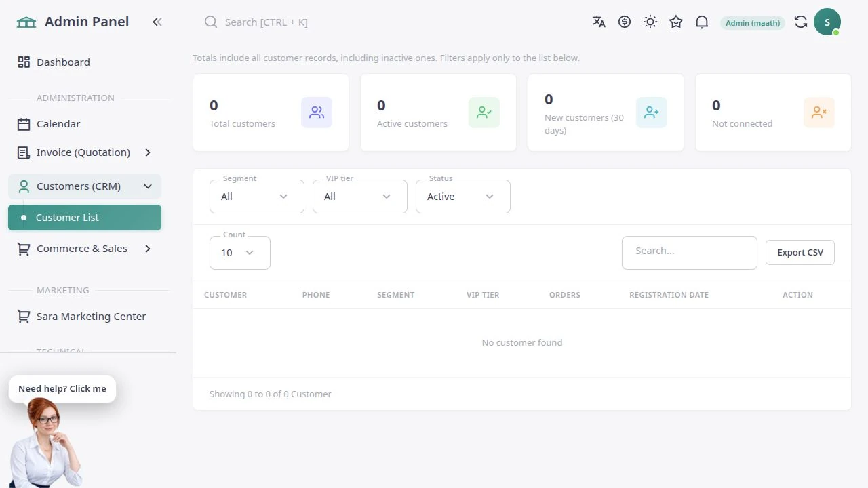Click the currency dollar icon
The image size is (868, 488).
pos(625,22)
